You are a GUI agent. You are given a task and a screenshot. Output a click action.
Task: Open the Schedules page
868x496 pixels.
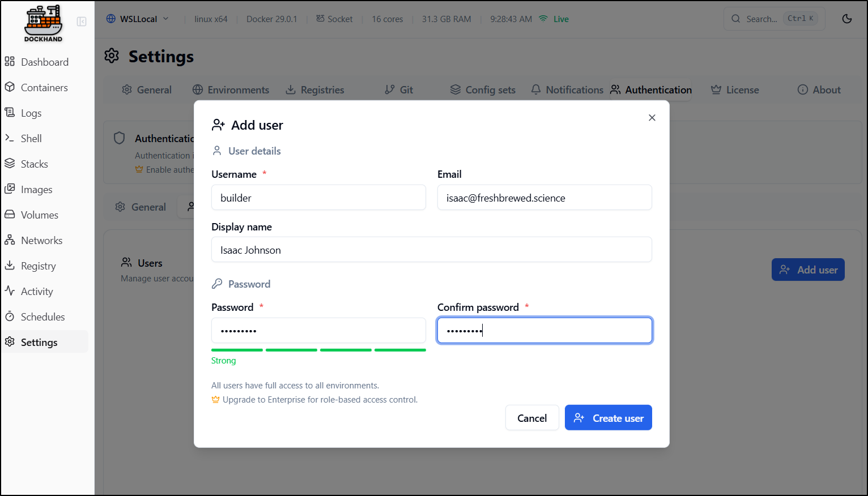point(42,317)
